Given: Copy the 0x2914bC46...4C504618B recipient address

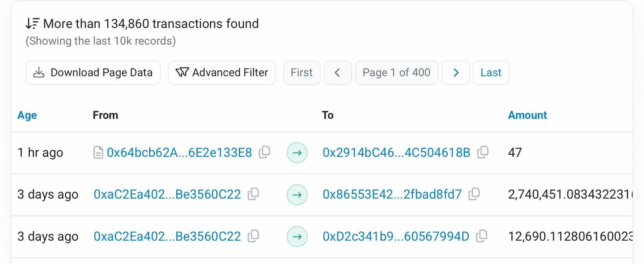Looking at the screenshot, I should pyautogui.click(x=483, y=153).
